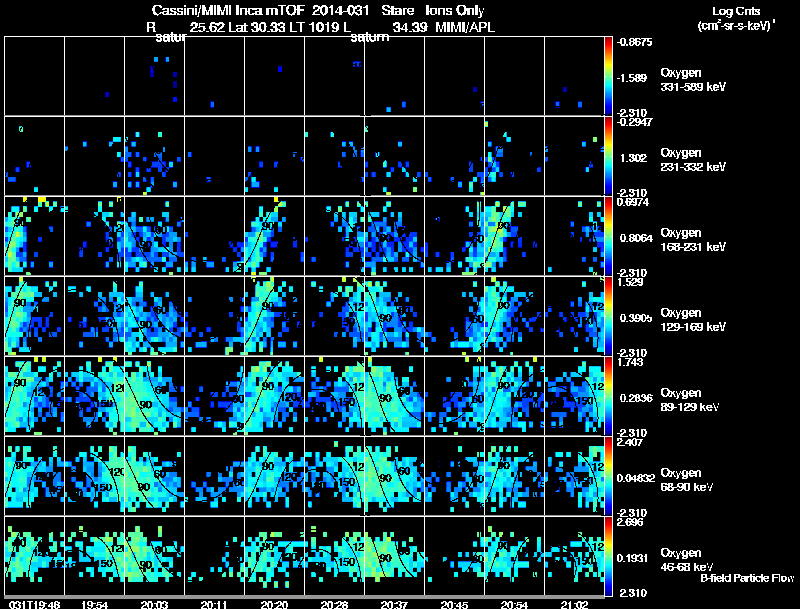800x609 pixels.
Task: Click the 'Log Cnts' colorbar units heading
Action: pyautogui.click(x=736, y=11)
